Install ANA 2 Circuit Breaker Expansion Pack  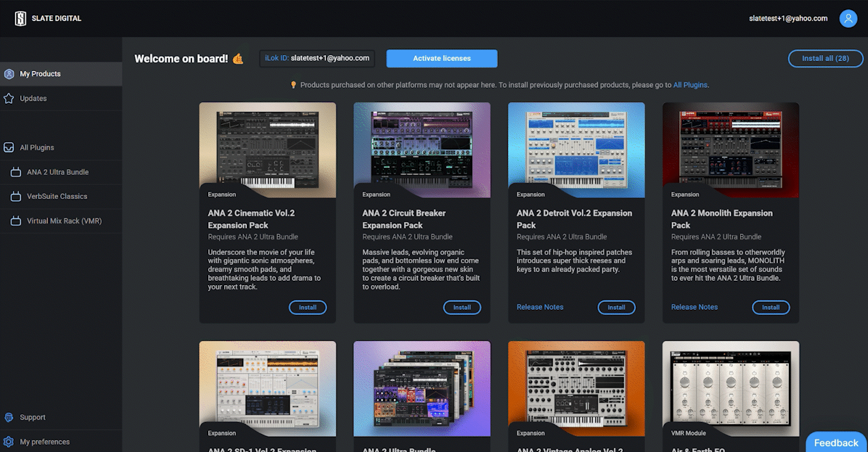[462, 308]
